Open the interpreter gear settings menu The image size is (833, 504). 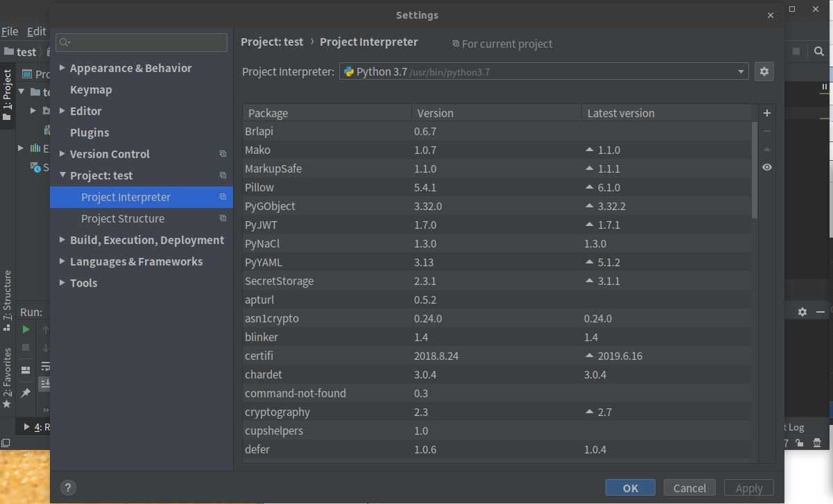(x=764, y=71)
